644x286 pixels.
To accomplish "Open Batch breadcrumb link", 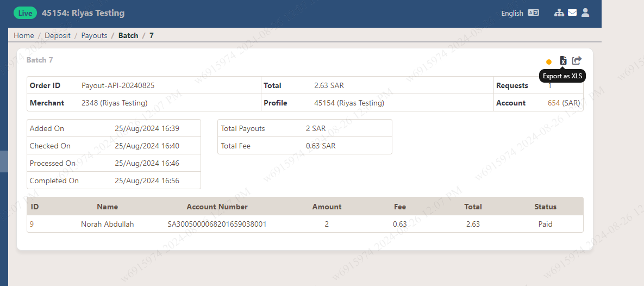I will [128, 35].
